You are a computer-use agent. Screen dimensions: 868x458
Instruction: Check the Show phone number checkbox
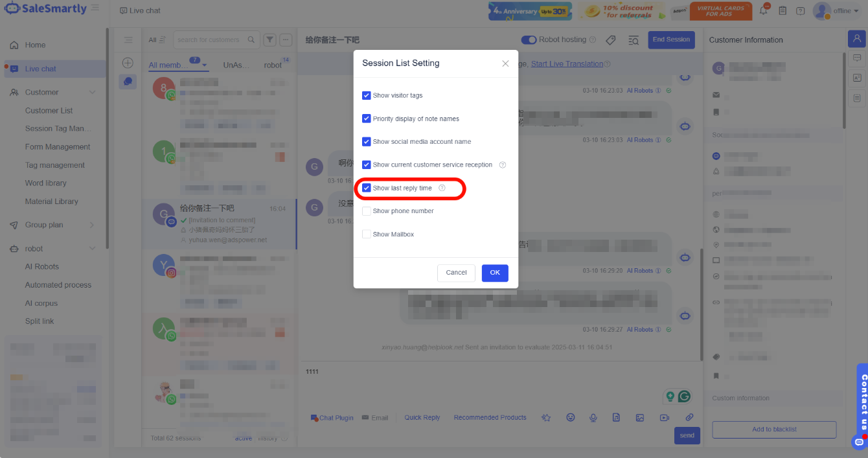367,211
